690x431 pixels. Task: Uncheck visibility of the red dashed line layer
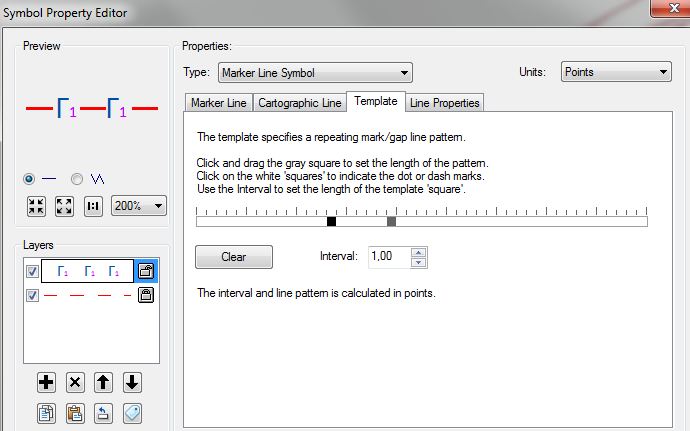coord(32,295)
